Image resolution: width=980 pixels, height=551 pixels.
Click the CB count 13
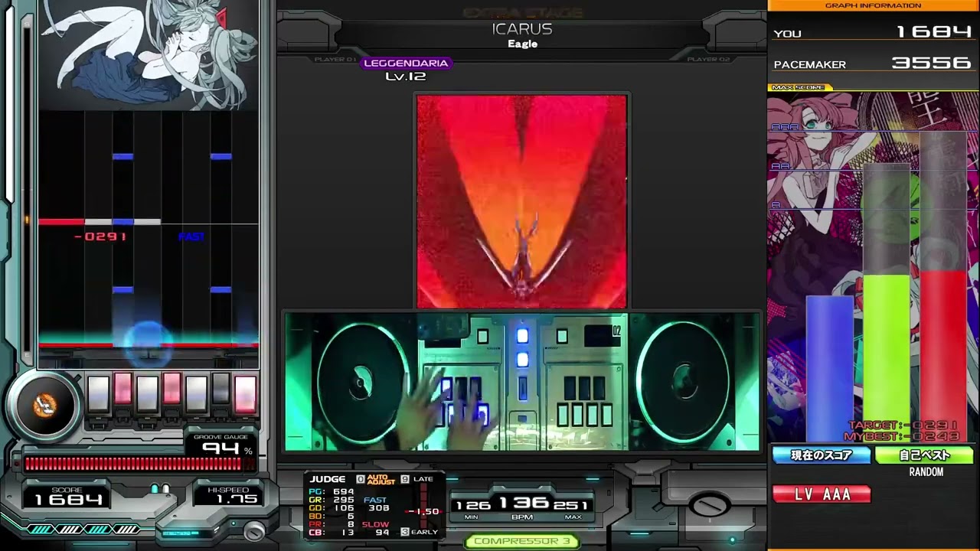click(348, 533)
